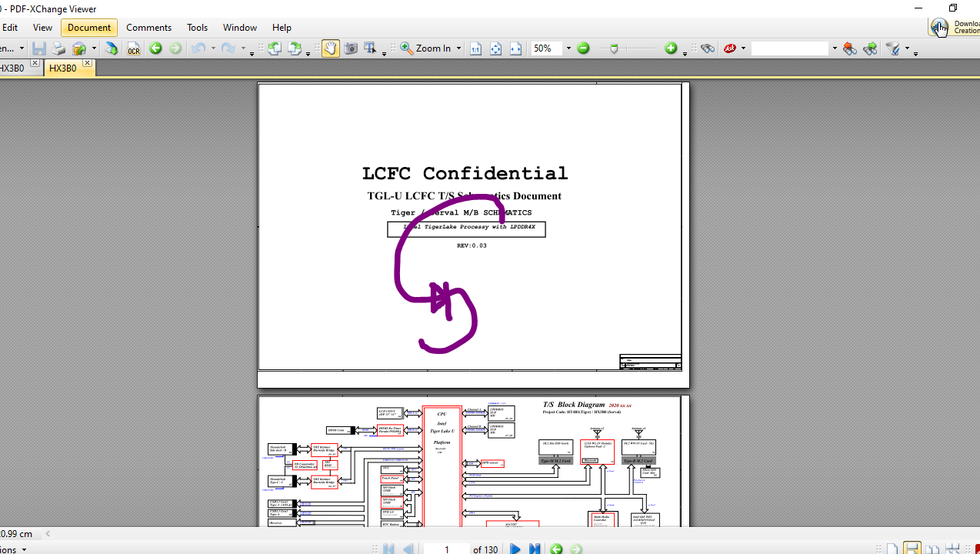The image size is (980, 554).
Task: Click the Redo arrow icon
Action: (x=228, y=48)
